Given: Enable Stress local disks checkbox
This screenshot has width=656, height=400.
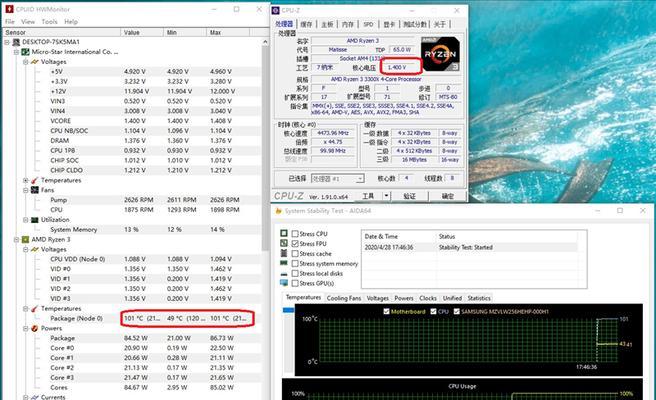Looking at the screenshot, I should click(x=295, y=273).
